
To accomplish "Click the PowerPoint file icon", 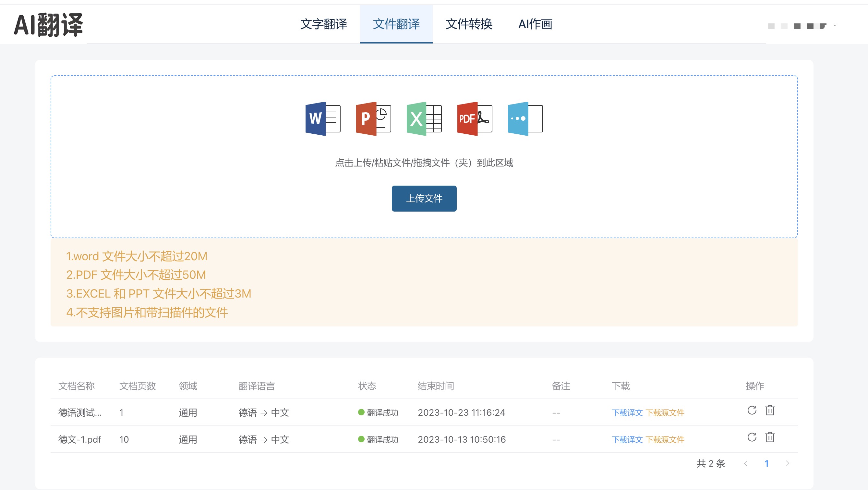I will point(373,119).
